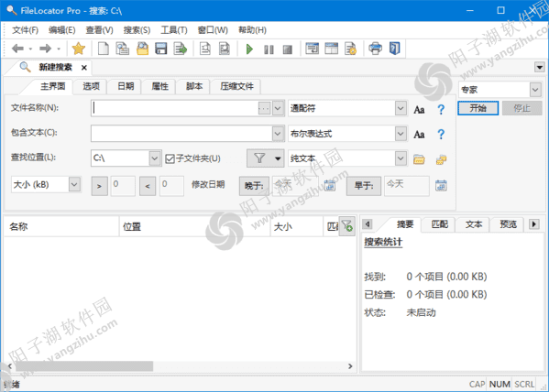
Task: Create a new search with blank page icon
Action: coord(103,49)
